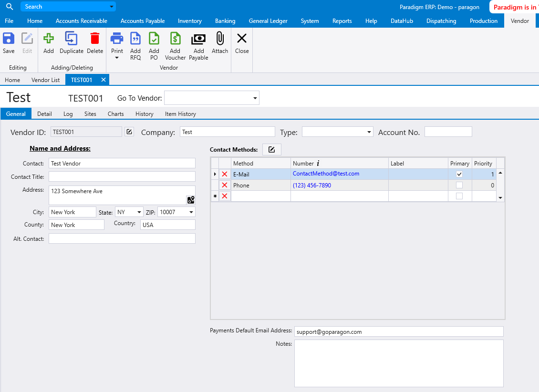The height and width of the screenshot is (392, 539).
Task: Click Add PO icon
Action: click(x=154, y=39)
